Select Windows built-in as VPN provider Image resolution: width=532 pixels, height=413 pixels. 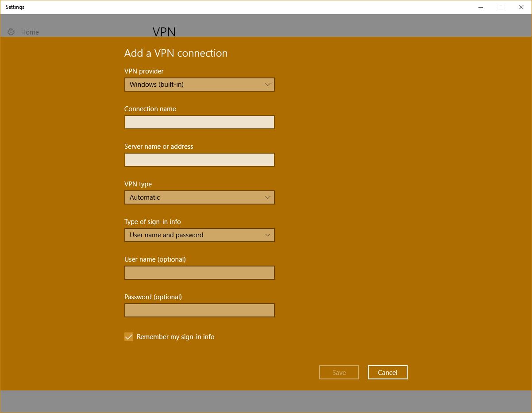(x=199, y=85)
